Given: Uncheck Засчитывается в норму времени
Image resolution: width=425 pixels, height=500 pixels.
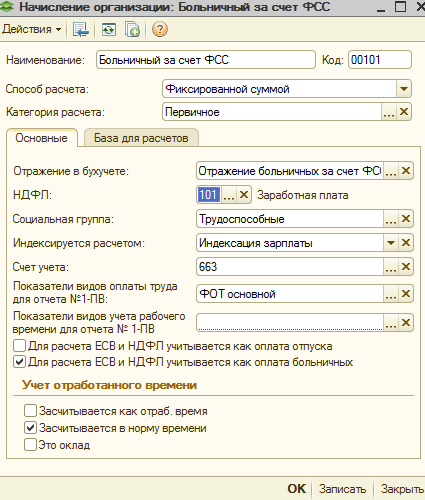Looking at the screenshot, I should click(30, 428).
